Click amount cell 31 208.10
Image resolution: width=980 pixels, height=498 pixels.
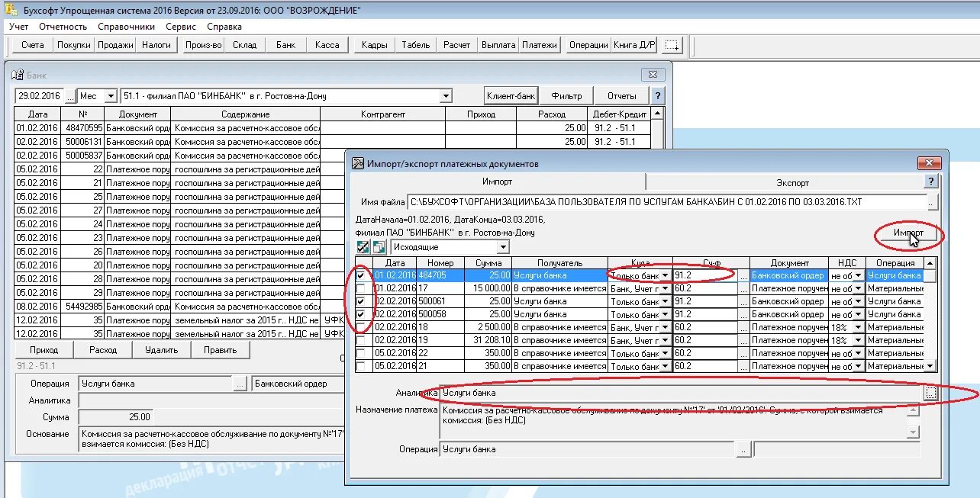coord(488,340)
